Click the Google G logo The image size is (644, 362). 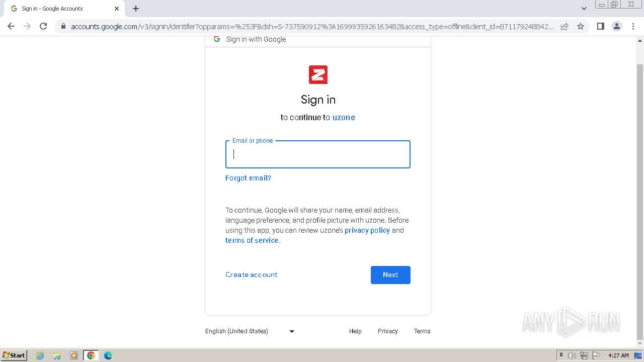(217, 39)
